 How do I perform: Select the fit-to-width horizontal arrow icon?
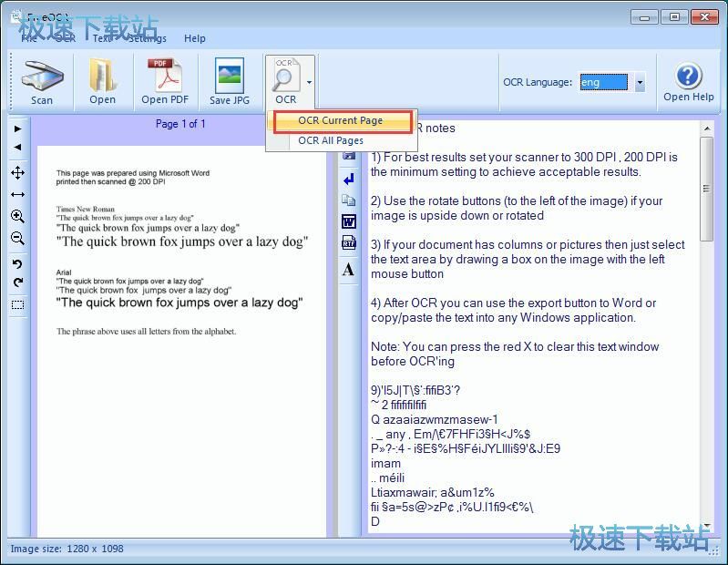click(17, 194)
